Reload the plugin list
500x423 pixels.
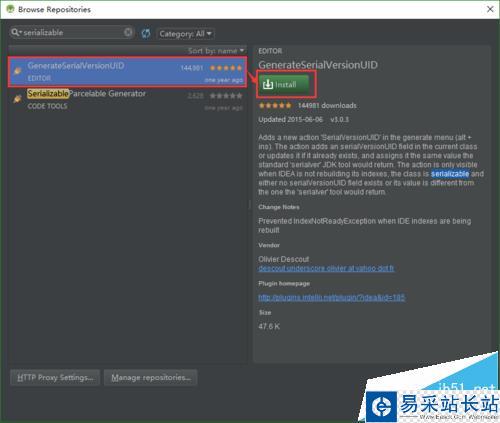tap(146, 33)
